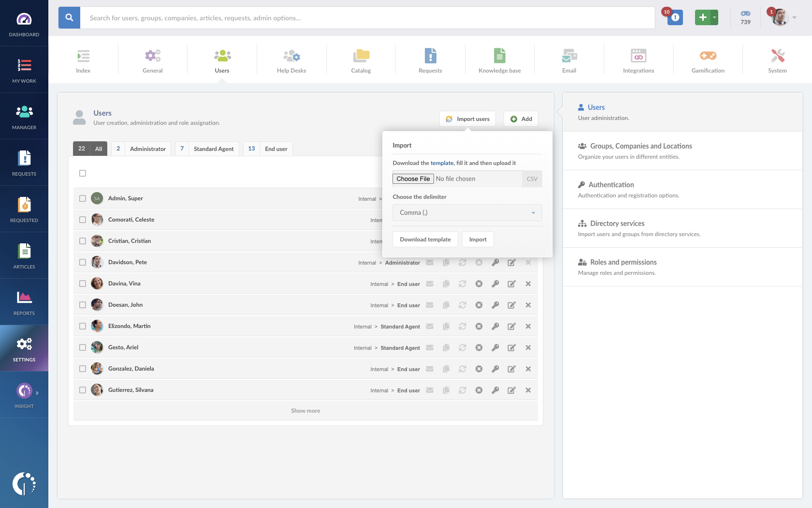Image resolution: width=812 pixels, height=508 pixels.
Task: Delete Davina, Vina with the X icon
Action: 528,284
